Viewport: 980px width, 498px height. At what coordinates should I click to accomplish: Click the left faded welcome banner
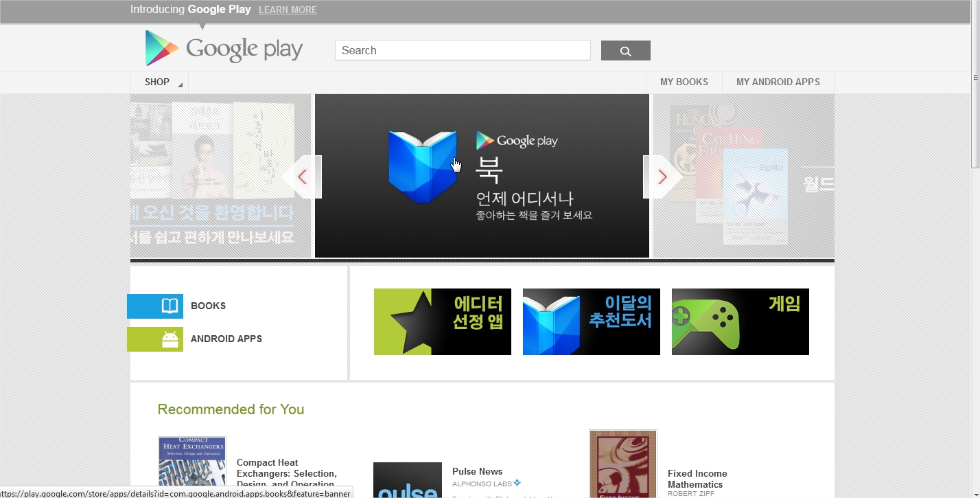(x=220, y=176)
